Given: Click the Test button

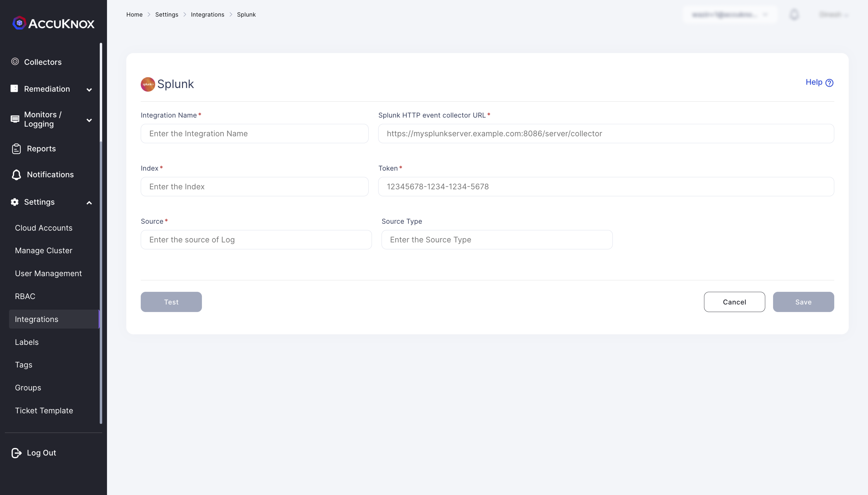Looking at the screenshot, I should (x=171, y=302).
